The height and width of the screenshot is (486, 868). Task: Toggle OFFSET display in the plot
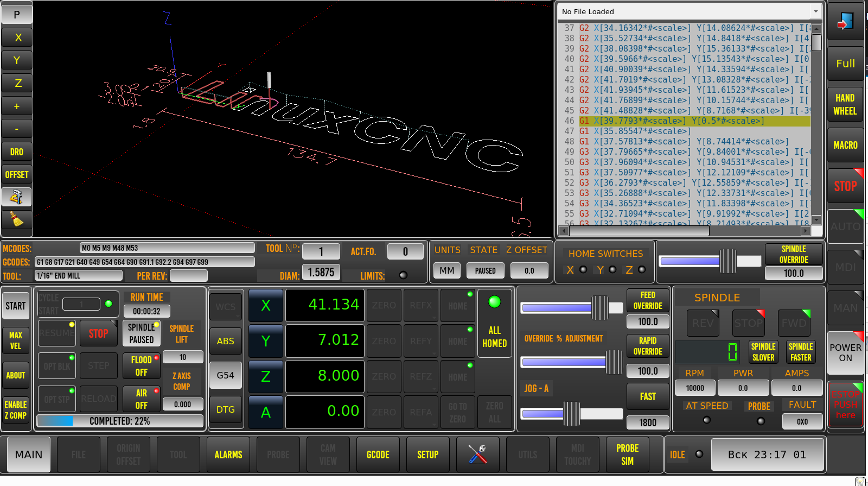coord(16,174)
